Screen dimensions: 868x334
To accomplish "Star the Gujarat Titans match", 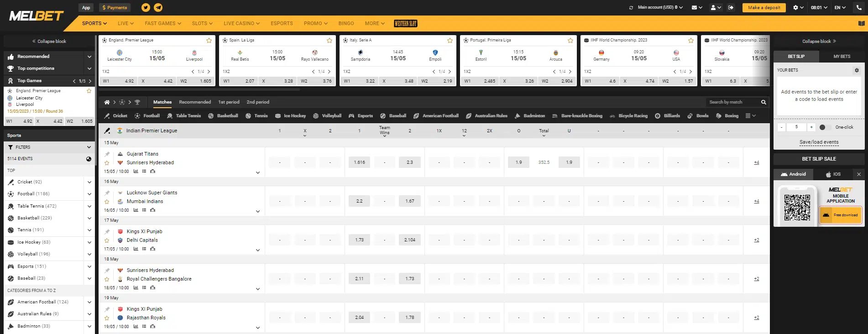I will [x=107, y=163].
